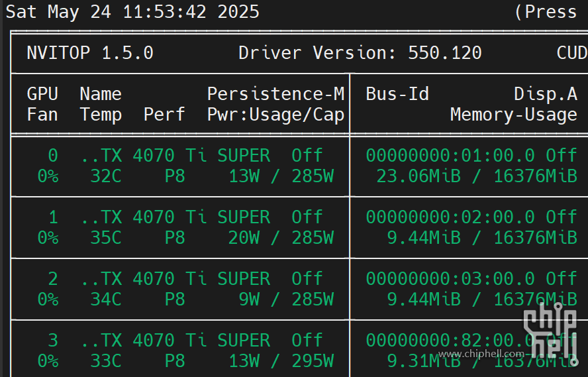Click Driver Version: 550.120 text
This screenshot has height=377, width=588.
click(360, 53)
